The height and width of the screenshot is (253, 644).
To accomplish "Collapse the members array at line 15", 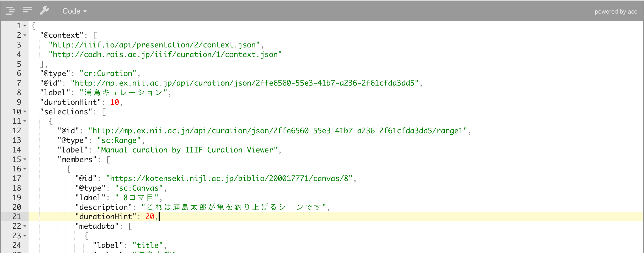I will pos(25,159).
